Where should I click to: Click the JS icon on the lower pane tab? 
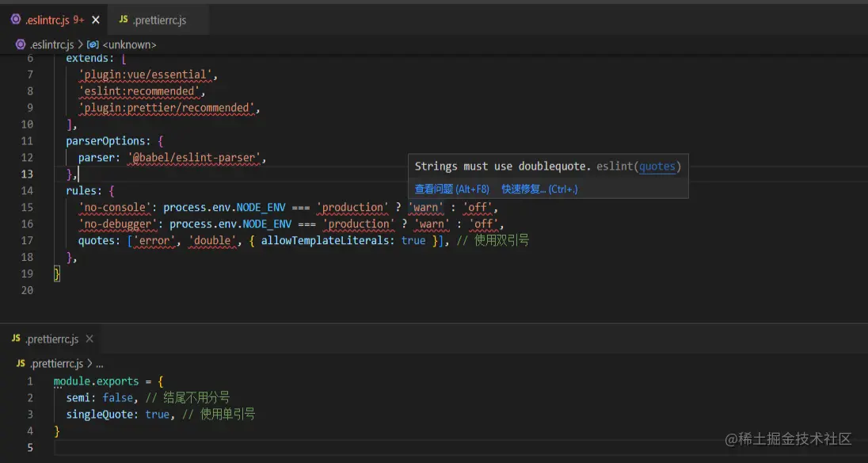pyautogui.click(x=16, y=339)
